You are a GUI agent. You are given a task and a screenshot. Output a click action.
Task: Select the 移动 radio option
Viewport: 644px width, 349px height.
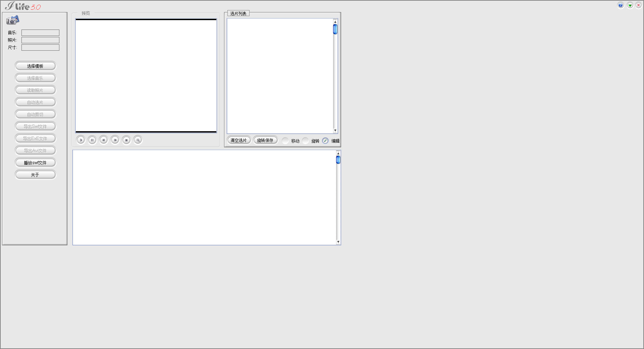click(x=285, y=141)
